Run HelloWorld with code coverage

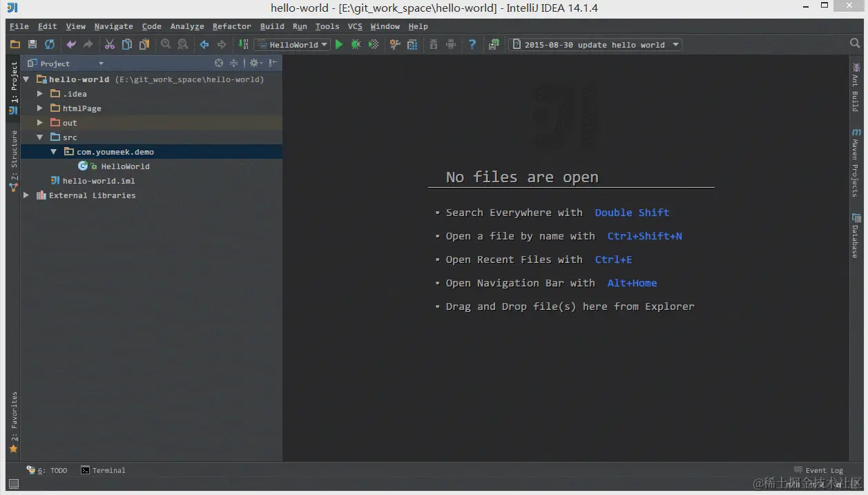[x=374, y=44]
